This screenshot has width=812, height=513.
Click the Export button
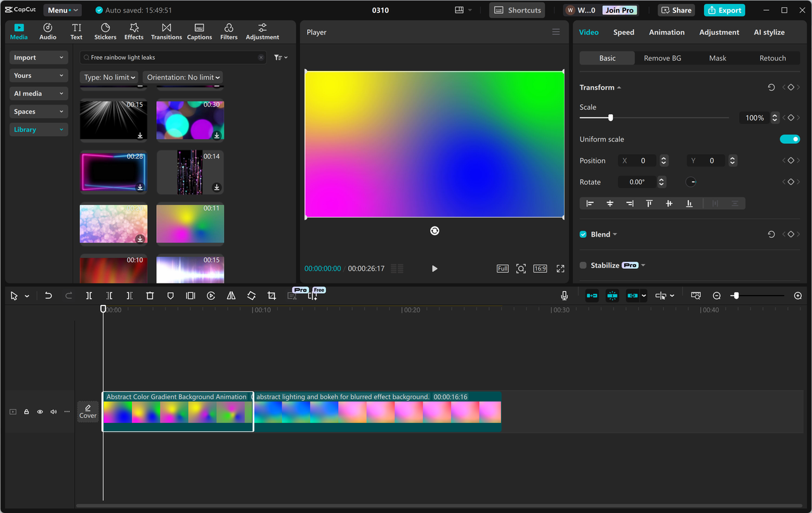(724, 10)
